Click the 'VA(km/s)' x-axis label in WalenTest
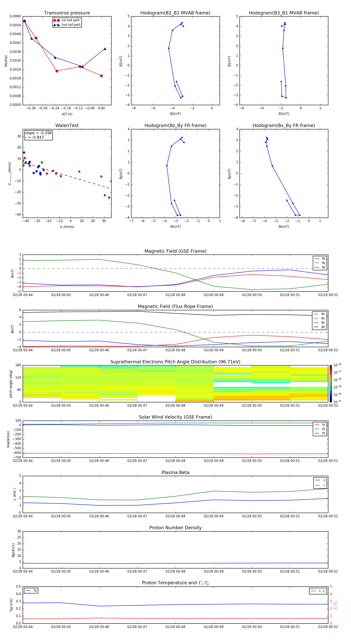Viewport: 351px width, 644px height. 67,227
